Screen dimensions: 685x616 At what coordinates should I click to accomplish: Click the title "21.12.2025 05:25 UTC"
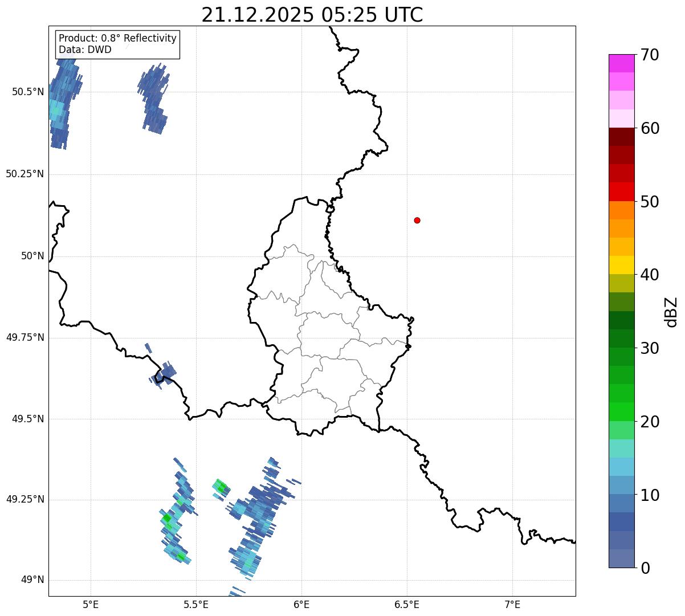312,15
